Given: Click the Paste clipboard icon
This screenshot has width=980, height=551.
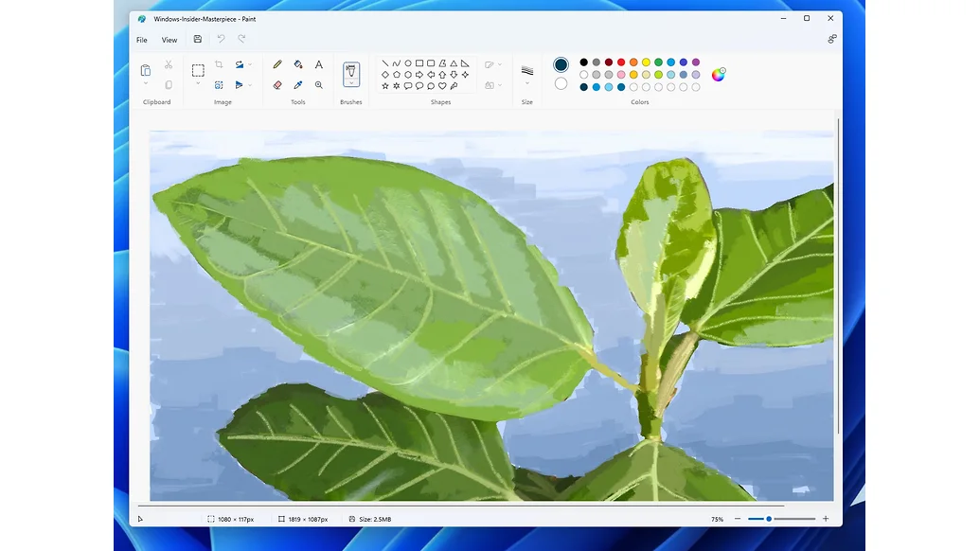Looking at the screenshot, I should (x=146, y=70).
